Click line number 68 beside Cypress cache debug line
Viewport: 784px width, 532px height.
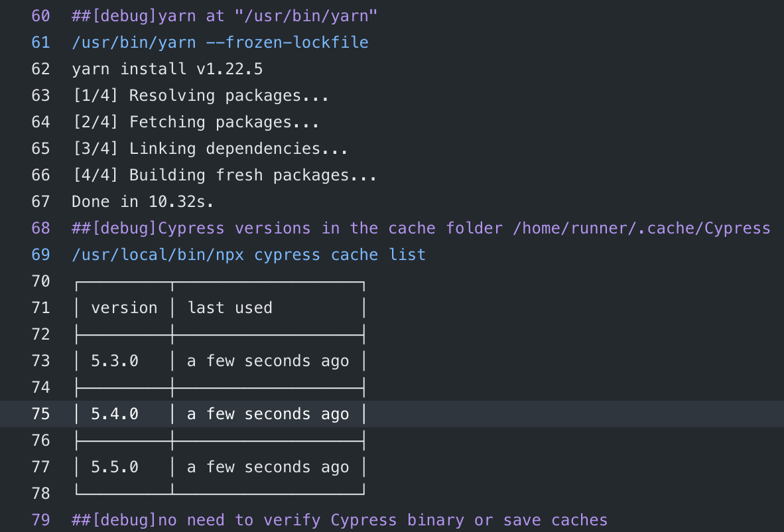pos(40,228)
